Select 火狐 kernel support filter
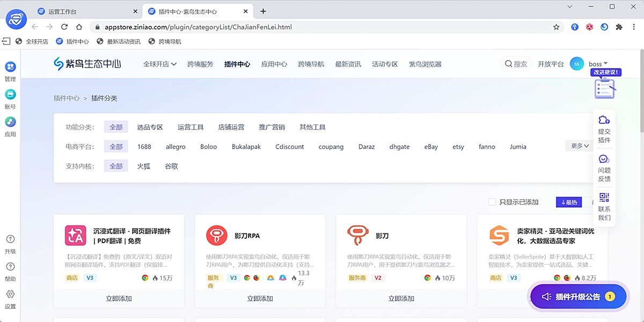 tap(143, 166)
